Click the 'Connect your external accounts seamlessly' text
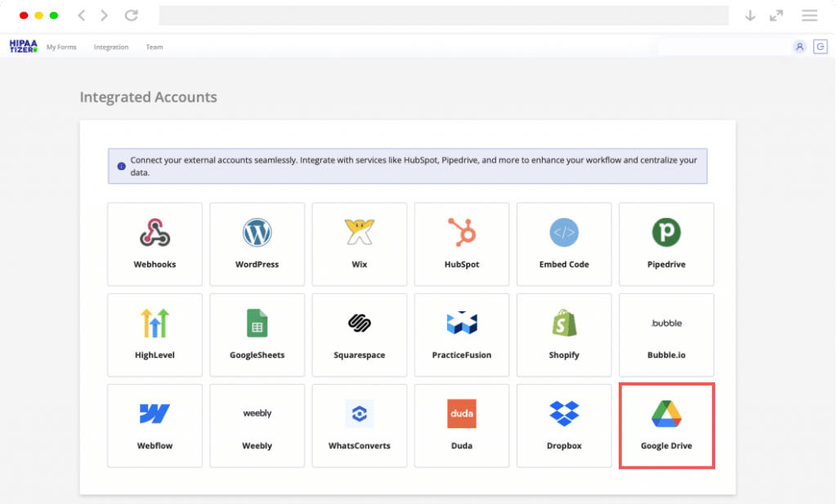 [213, 160]
